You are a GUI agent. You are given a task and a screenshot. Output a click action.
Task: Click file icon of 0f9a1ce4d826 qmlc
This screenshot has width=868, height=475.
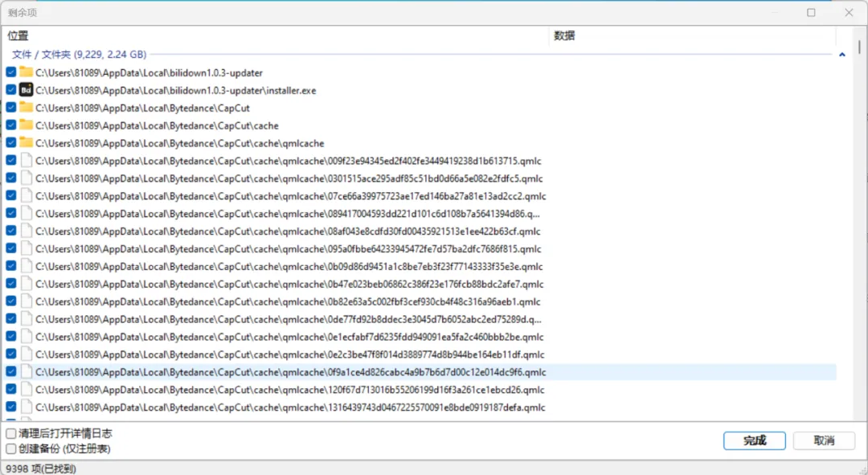click(x=26, y=372)
